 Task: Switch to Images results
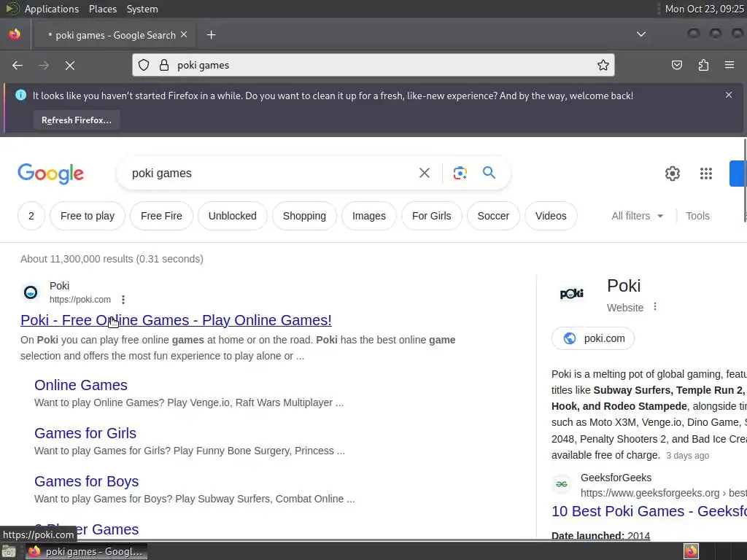coord(369,216)
